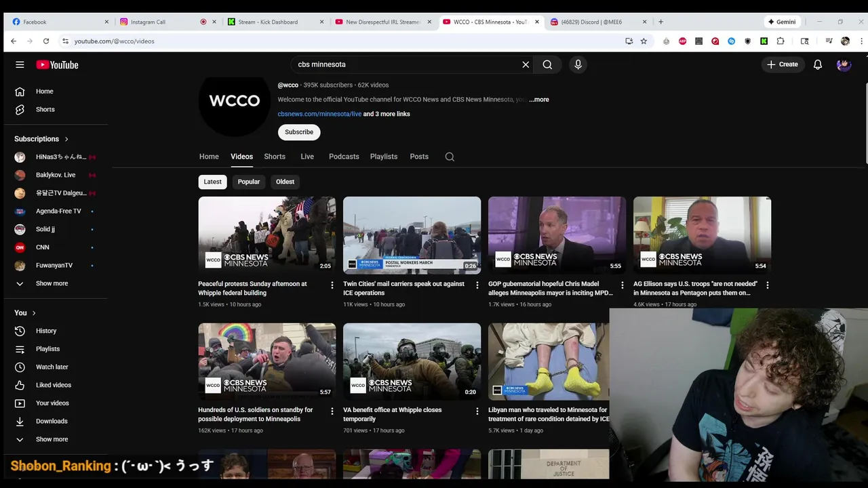This screenshot has width=868, height=488.
Task: Open the account avatar menu
Action: (844, 64)
